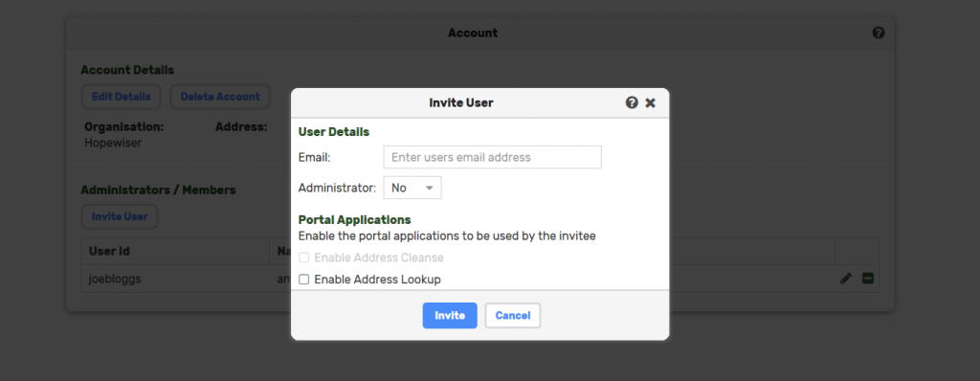Screen dimensions: 980x381
Task: Click the blue Invite button
Action: (450, 315)
